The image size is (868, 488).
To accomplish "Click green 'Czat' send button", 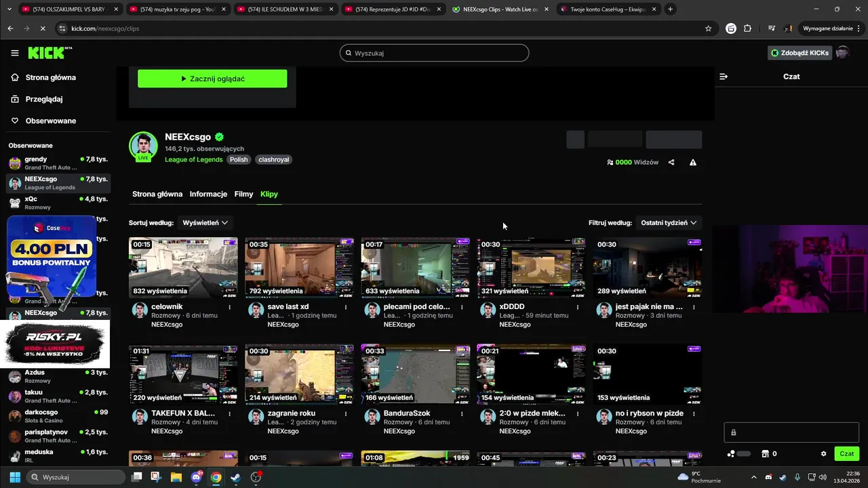I will click(x=847, y=454).
